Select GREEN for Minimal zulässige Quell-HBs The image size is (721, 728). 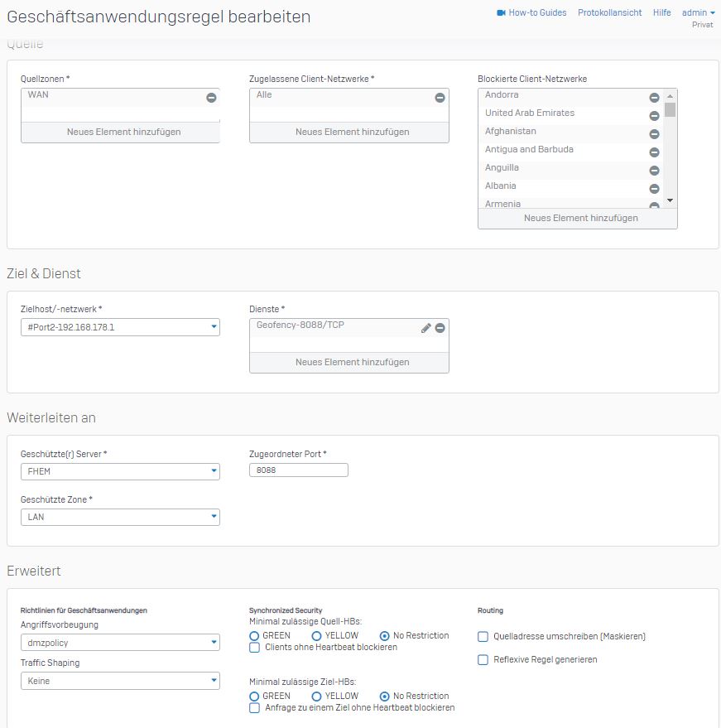tap(255, 636)
